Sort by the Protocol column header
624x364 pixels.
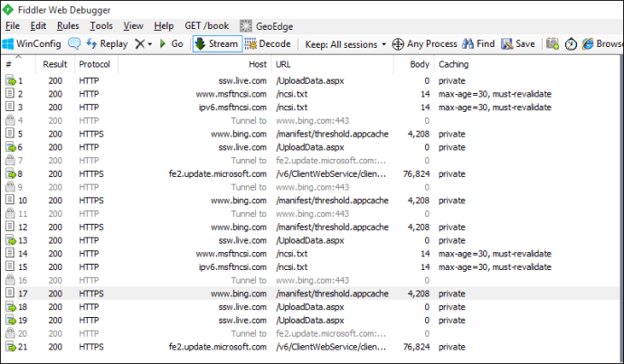click(x=96, y=64)
